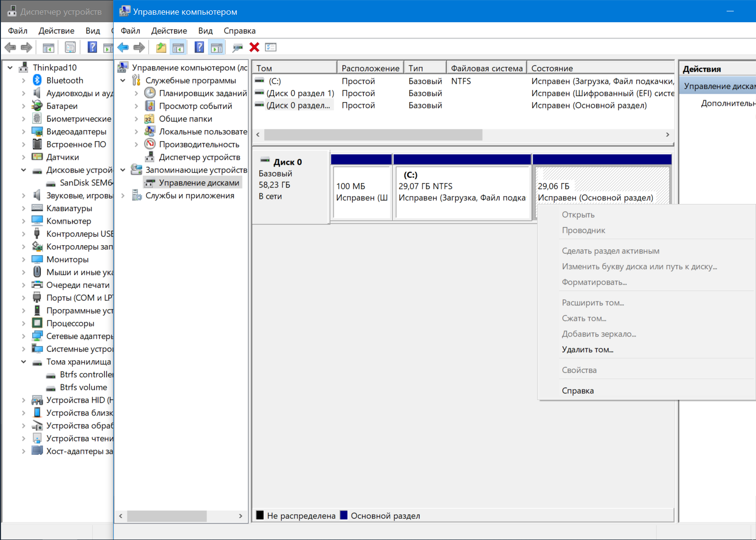This screenshot has width=756, height=540.
Task: Select SanDisk disk device entry
Action: point(86,183)
